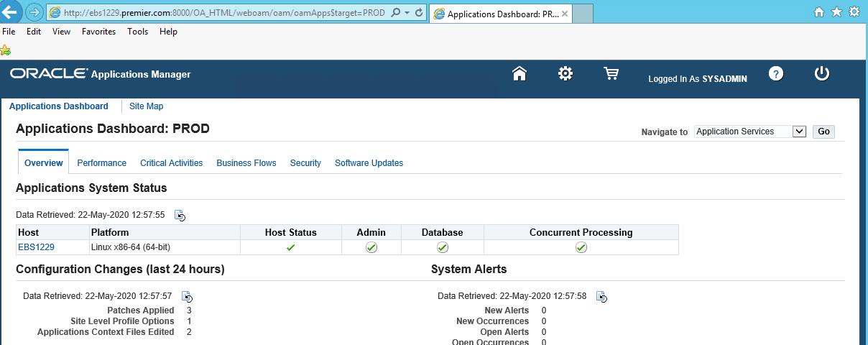Open the Settings gear icon in header
The height and width of the screenshot is (345, 868).
(x=565, y=74)
